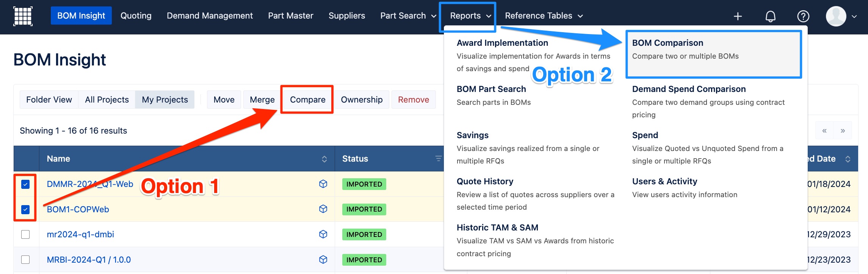Open the mr2024-q1-dmbi project link
The width and height of the screenshot is (868, 274).
(80, 234)
